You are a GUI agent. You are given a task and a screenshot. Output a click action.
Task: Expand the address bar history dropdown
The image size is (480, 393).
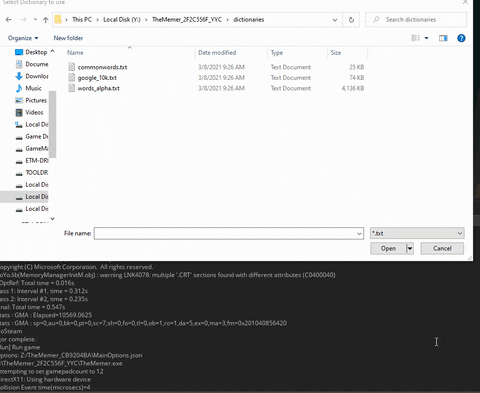coord(335,20)
